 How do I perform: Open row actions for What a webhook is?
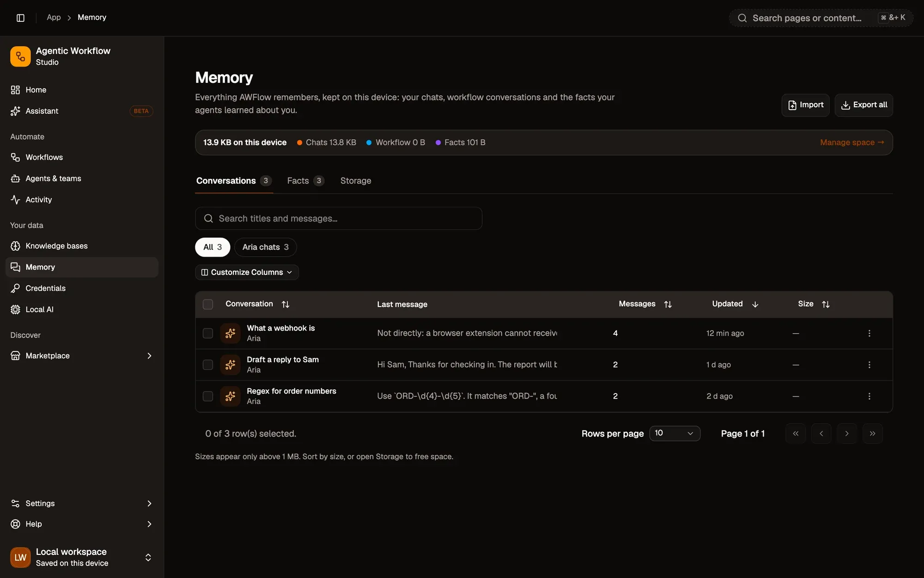click(869, 333)
